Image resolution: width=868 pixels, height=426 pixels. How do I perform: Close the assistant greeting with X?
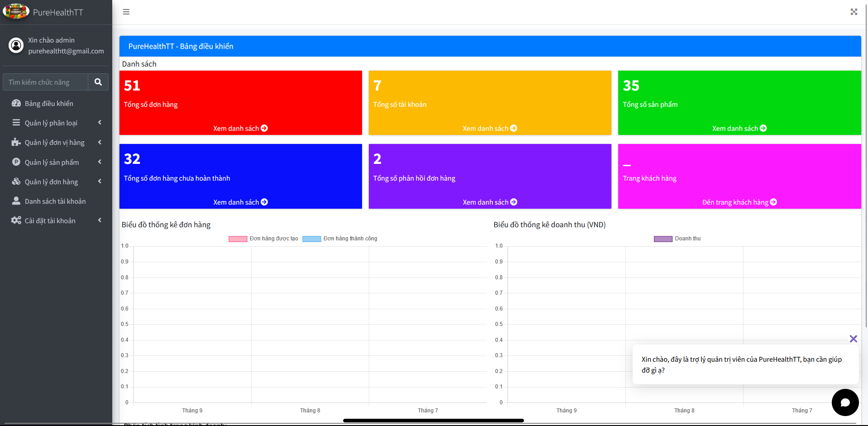[x=854, y=339]
